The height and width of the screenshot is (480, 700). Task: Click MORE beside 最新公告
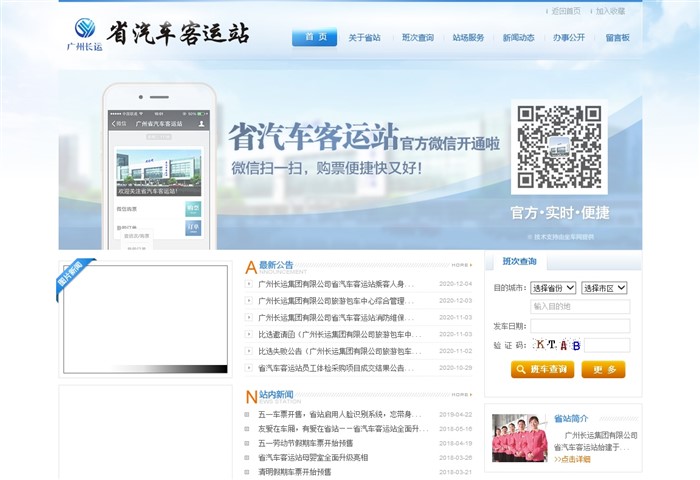pyautogui.click(x=462, y=265)
